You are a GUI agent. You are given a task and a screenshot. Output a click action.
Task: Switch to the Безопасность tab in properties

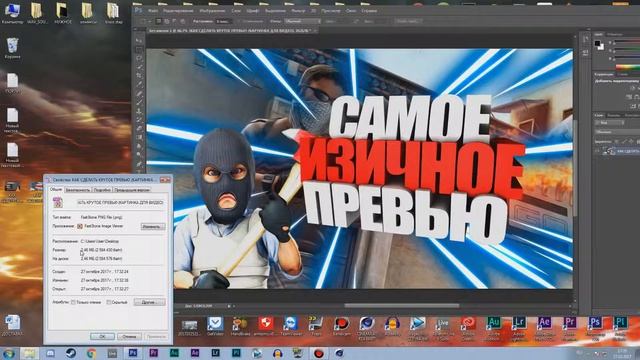point(78,190)
